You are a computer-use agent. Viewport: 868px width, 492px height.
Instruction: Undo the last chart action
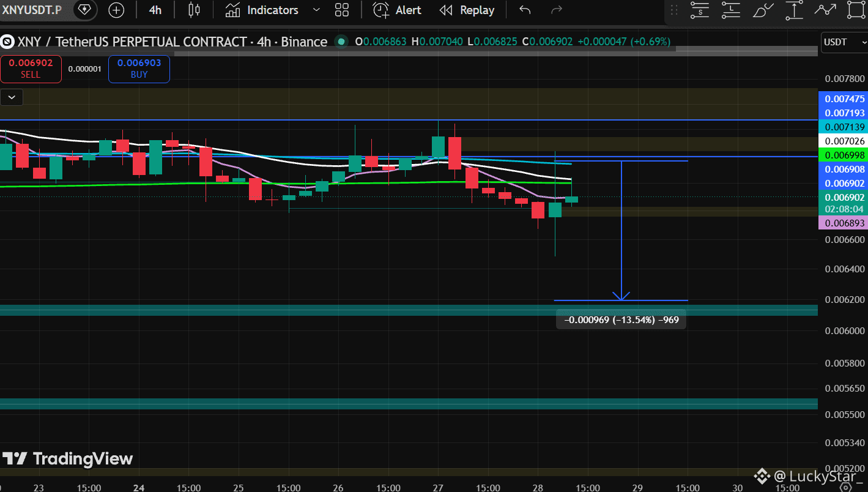pos(525,10)
